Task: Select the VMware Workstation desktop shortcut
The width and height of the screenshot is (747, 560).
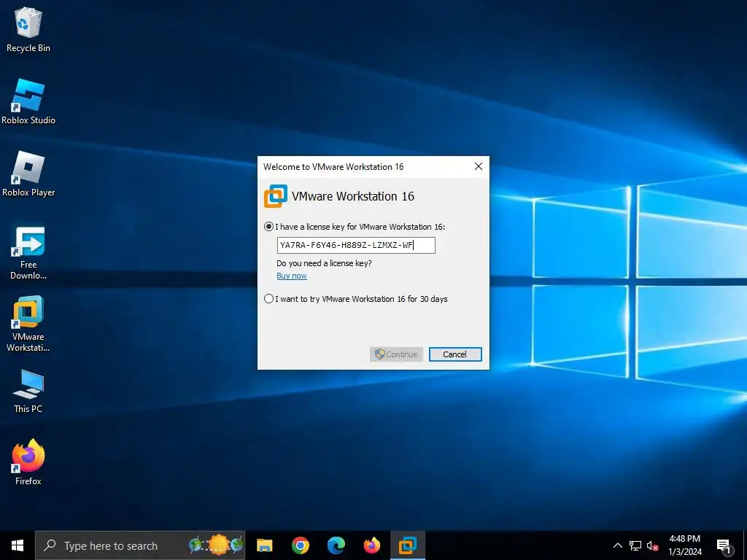Action: click(28, 324)
